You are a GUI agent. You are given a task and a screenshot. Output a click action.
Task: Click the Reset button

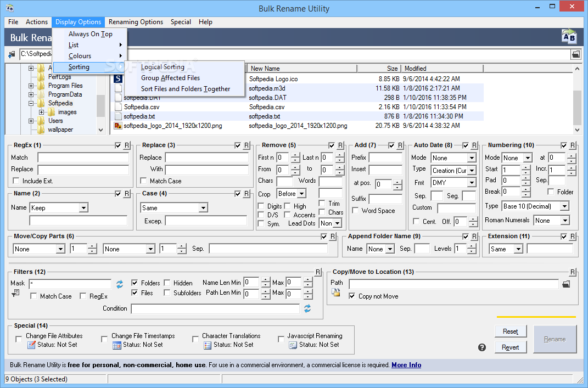511,331
